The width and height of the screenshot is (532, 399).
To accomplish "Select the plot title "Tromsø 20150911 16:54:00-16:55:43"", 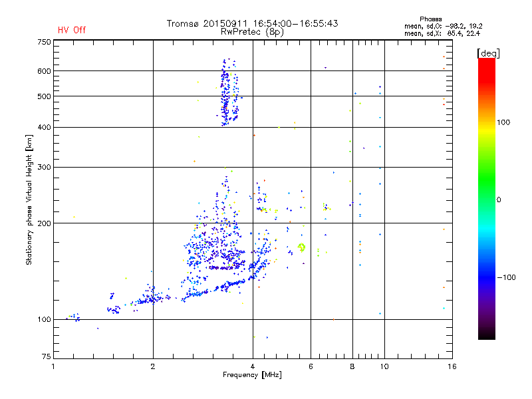I will pos(252,23).
